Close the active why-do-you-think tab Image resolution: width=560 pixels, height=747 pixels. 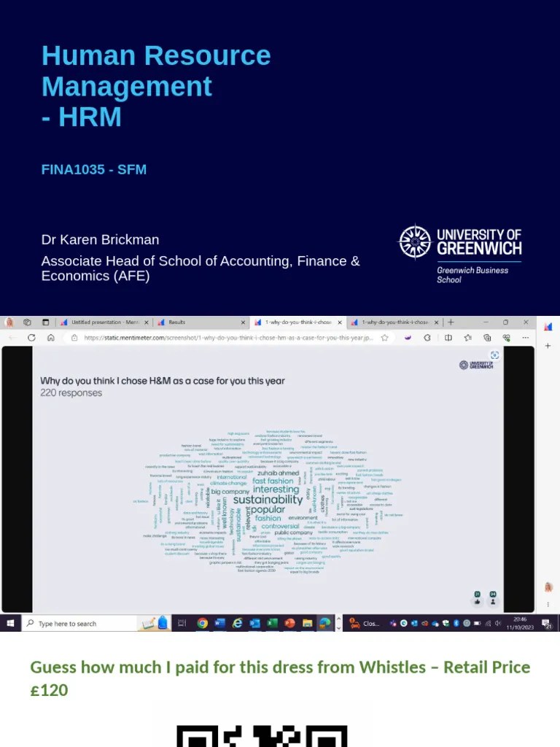340,322
